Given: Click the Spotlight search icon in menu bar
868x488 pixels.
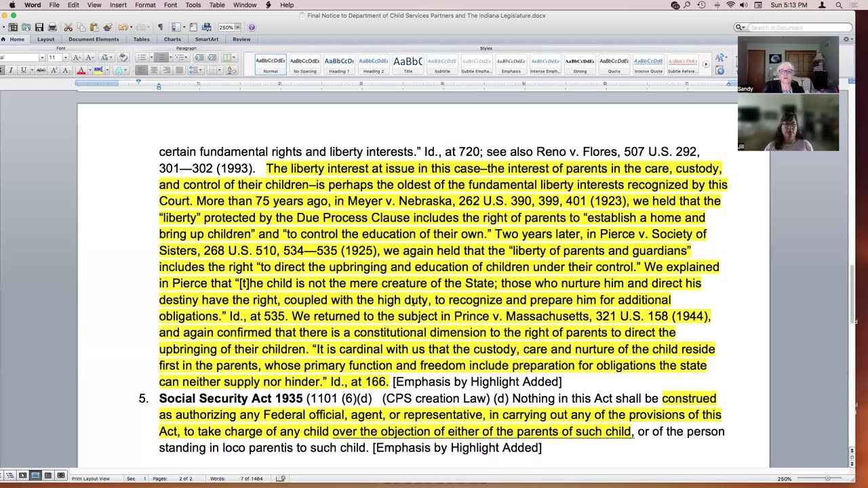Looking at the screenshot, I should (839, 5).
